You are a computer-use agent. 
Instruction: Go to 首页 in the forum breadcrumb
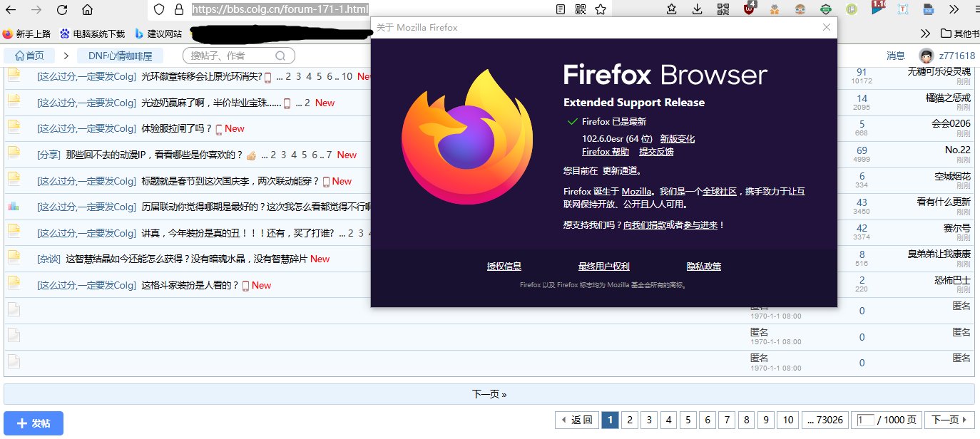click(29, 56)
